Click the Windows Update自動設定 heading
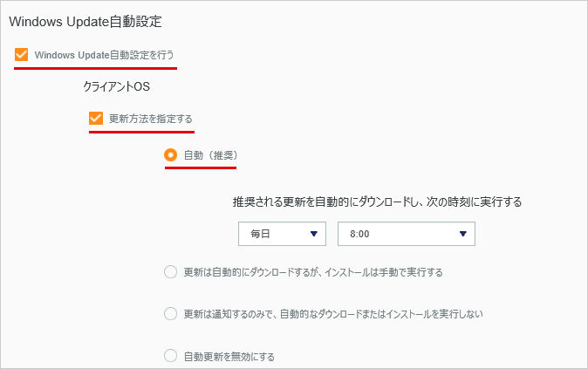Image resolution: width=588 pixels, height=369 pixels. pos(85,22)
